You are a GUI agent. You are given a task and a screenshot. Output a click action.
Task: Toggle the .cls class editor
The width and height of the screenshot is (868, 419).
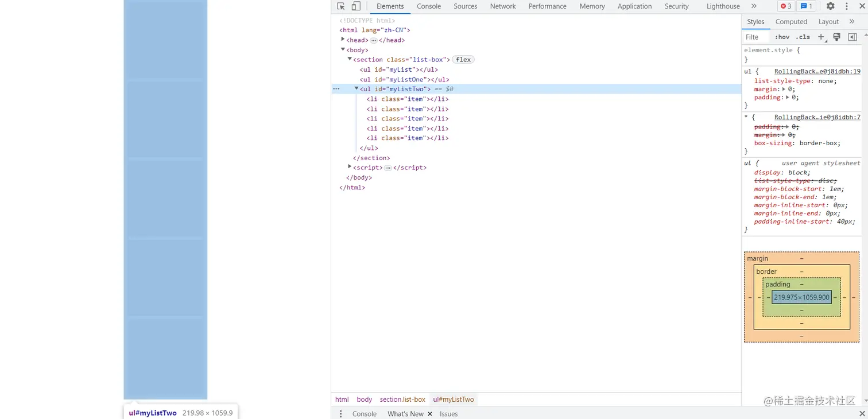point(803,37)
